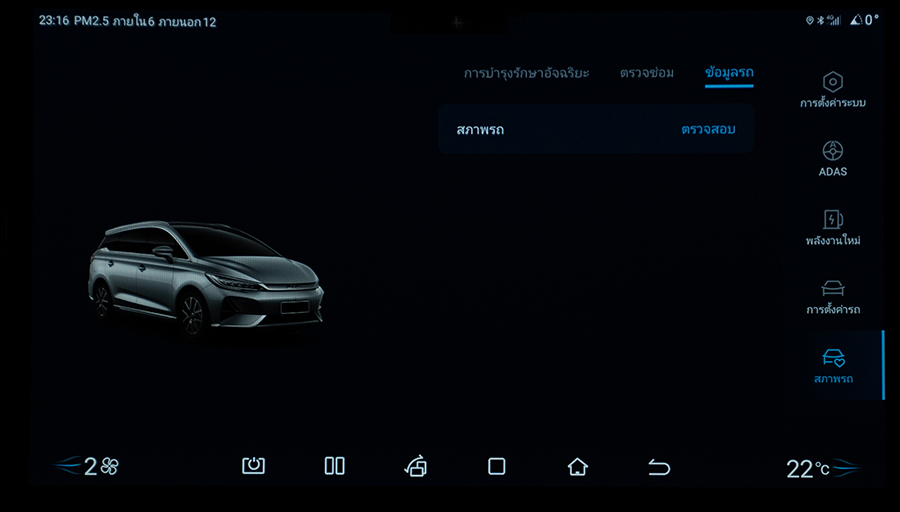Select vehicle status (สภาพรถ) in sidebar
The height and width of the screenshot is (512, 900).
pyautogui.click(x=832, y=366)
